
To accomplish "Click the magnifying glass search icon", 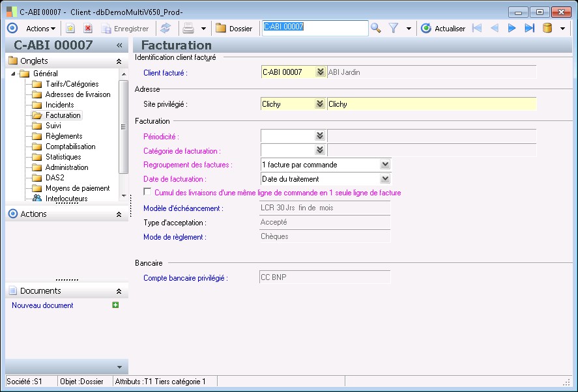I will point(376,28).
